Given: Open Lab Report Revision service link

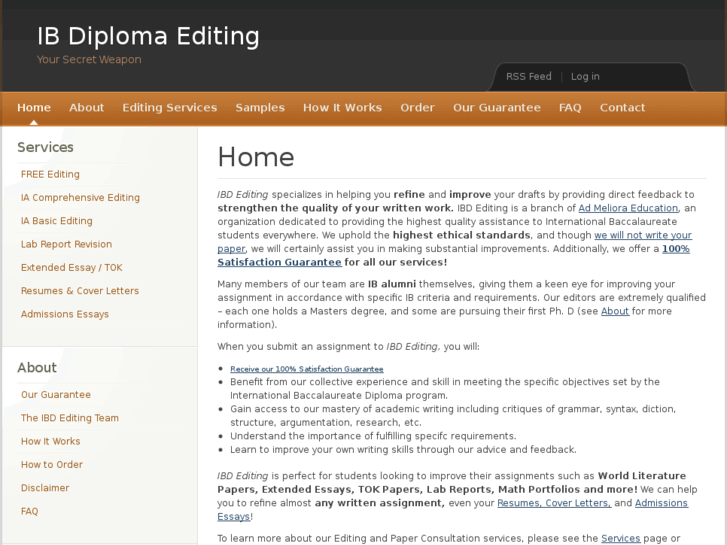Looking at the screenshot, I should click(66, 244).
